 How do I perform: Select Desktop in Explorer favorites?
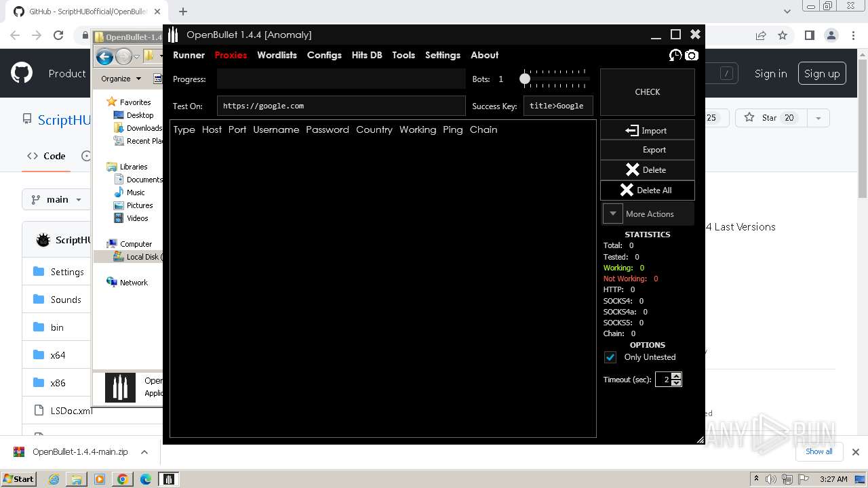[x=140, y=115]
